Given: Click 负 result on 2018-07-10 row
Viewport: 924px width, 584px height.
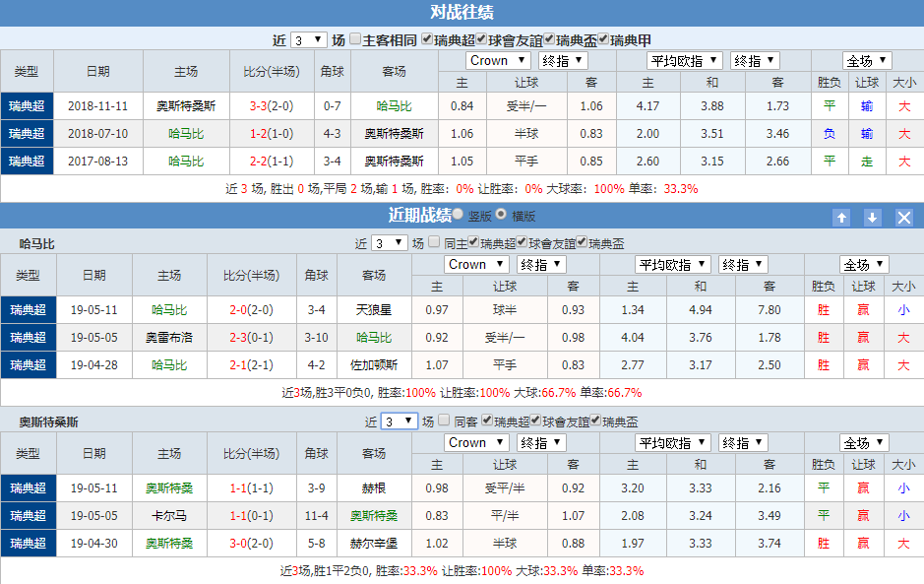Looking at the screenshot, I should click(x=830, y=134).
